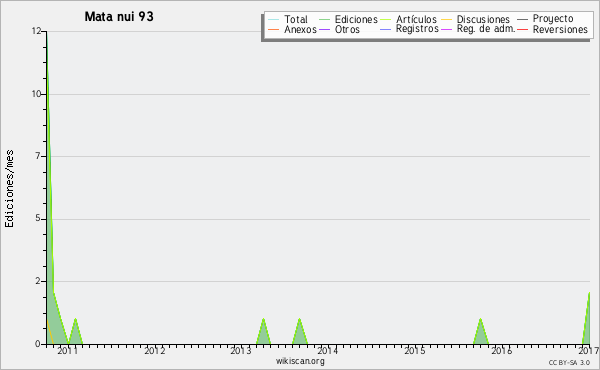Image resolution: width=600 pixels, height=370 pixels.
Task: Click the 10 y-axis value
Action: click(x=36, y=94)
